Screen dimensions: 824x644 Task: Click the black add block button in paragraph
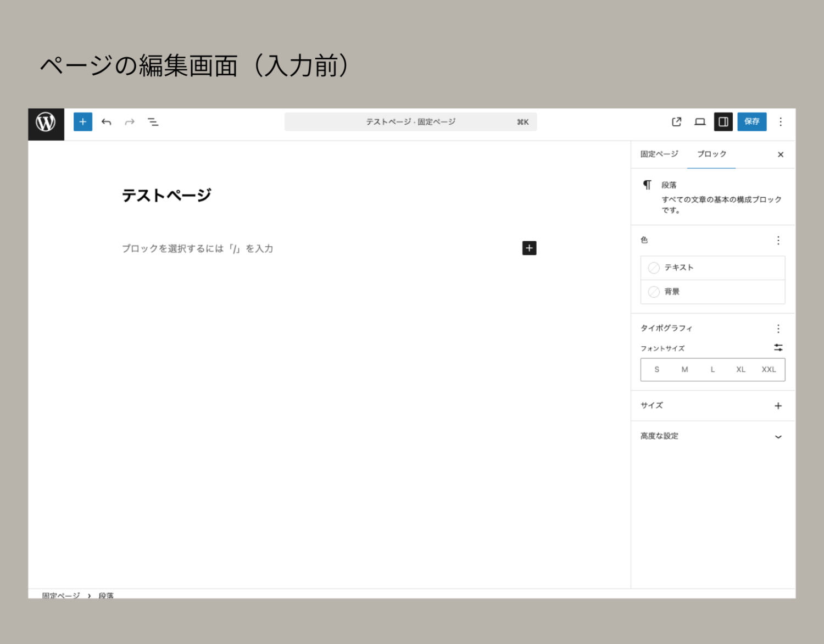(x=529, y=248)
